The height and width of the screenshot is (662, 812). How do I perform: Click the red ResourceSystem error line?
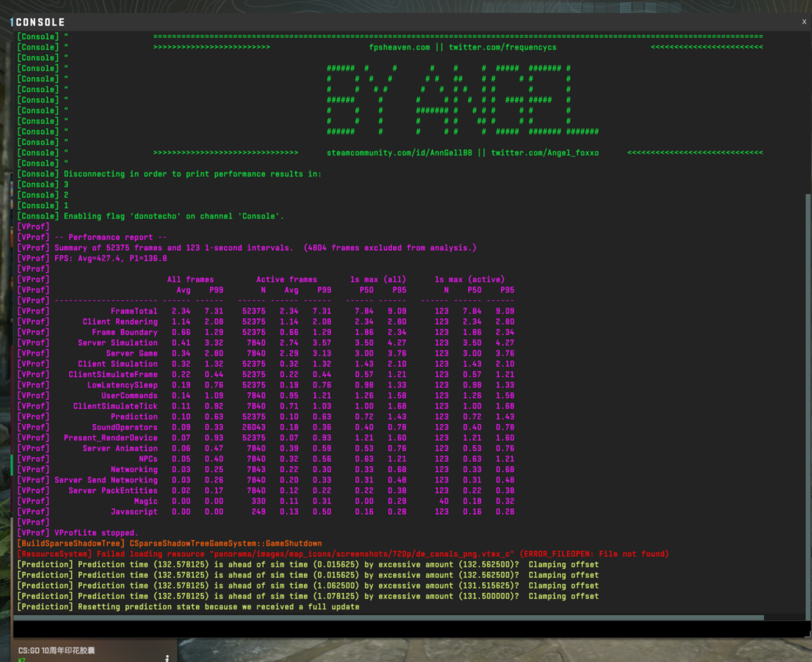[342, 554]
